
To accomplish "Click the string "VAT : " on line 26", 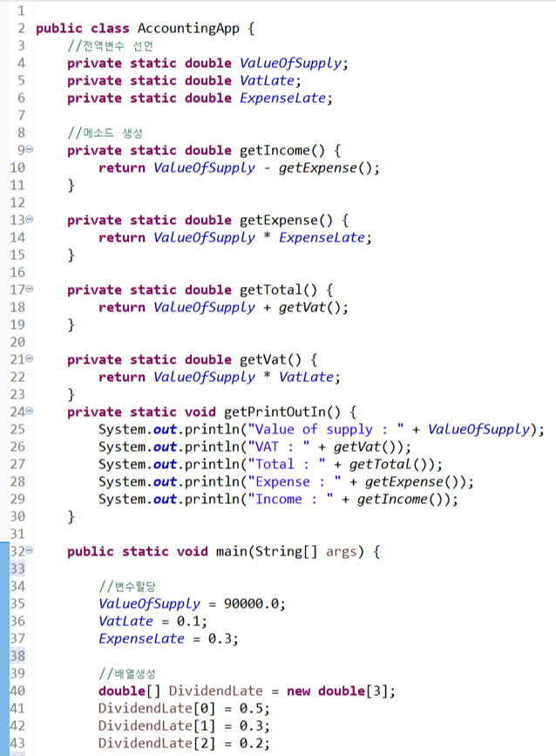I will (x=279, y=446).
